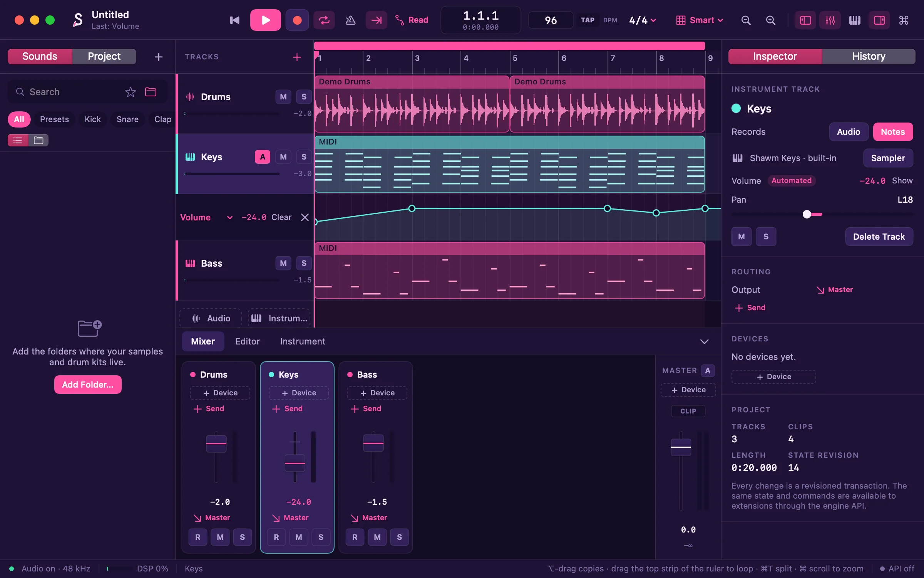The width and height of the screenshot is (924, 578).
Task: Expand the Smart grid snap dropdown
Action: 700,20
